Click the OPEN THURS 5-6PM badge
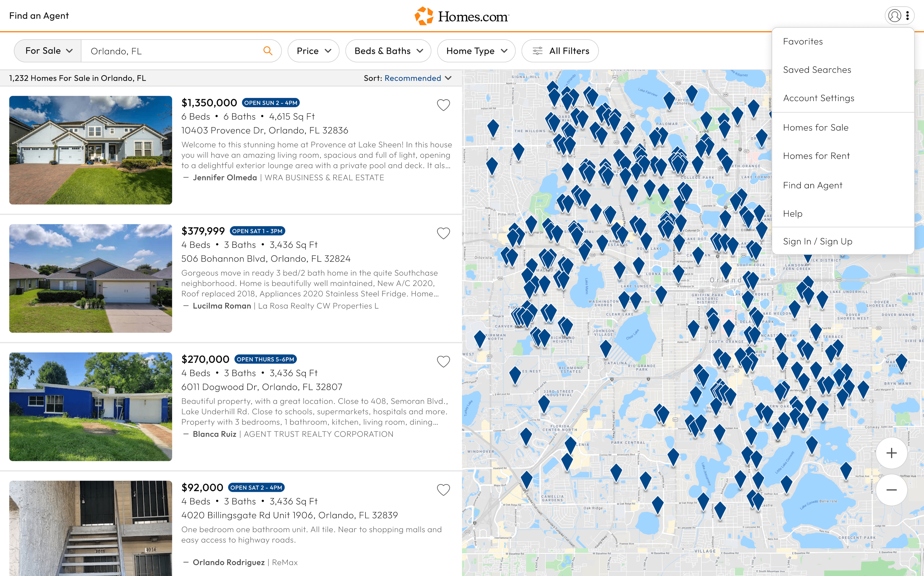This screenshot has width=924, height=576. [265, 359]
